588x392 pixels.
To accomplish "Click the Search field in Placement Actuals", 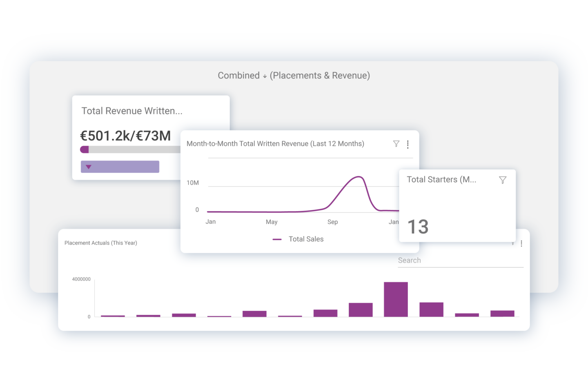I will coord(461,261).
